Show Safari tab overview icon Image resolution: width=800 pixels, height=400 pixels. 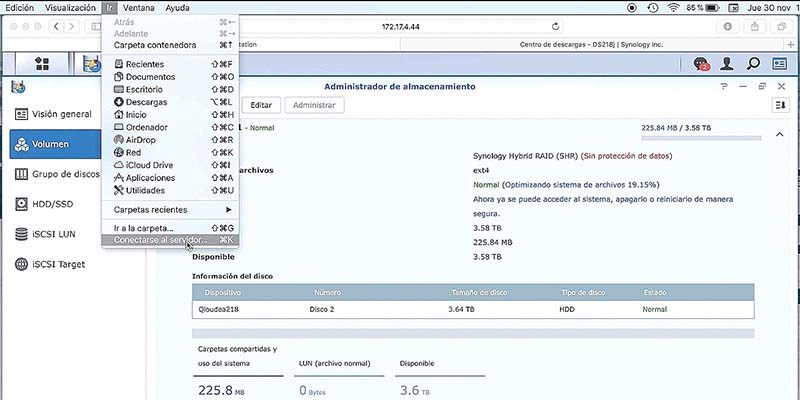tap(781, 27)
